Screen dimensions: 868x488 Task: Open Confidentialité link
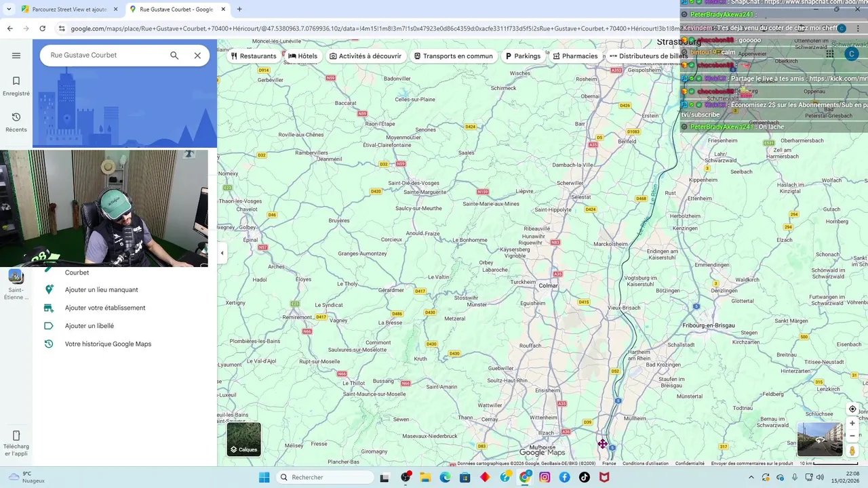point(690,464)
